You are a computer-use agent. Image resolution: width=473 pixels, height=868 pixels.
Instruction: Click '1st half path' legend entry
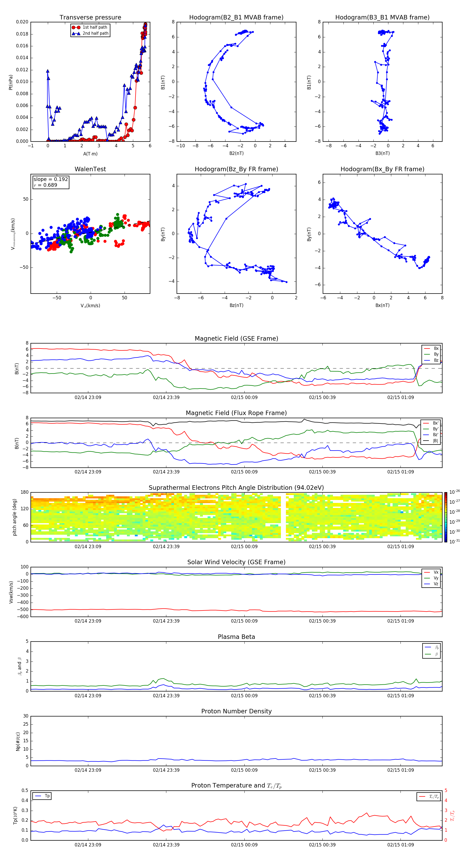point(90,27)
